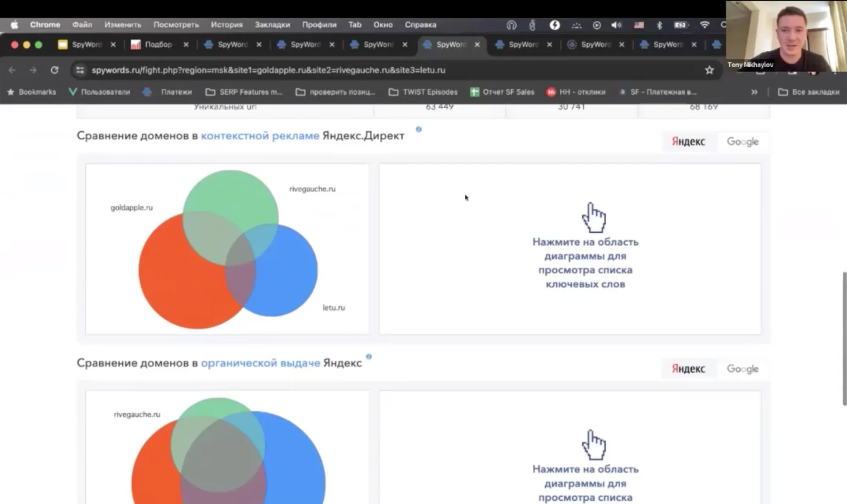The height and width of the screenshot is (504, 847).
Task: Close the Подбор tab
Action: click(x=186, y=45)
